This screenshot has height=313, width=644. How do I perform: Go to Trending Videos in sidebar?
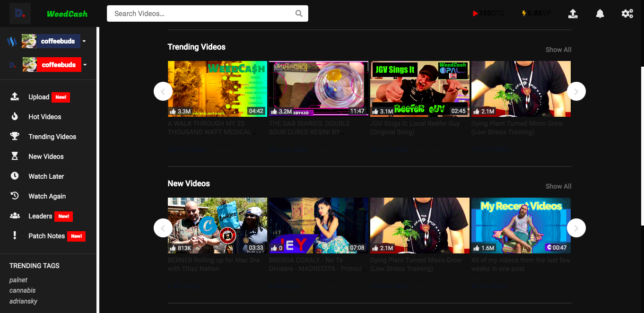click(x=52, y=137)
